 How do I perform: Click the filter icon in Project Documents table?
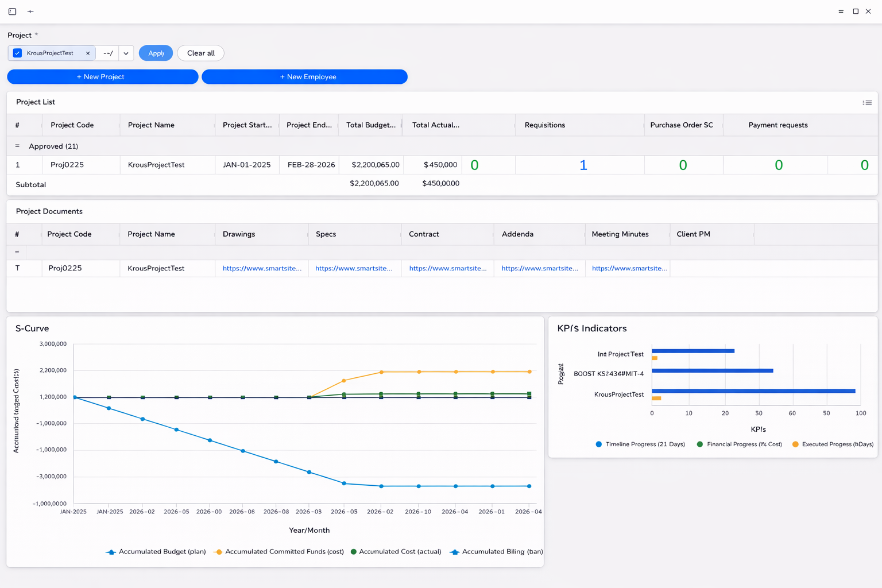[x=17, y=252]
